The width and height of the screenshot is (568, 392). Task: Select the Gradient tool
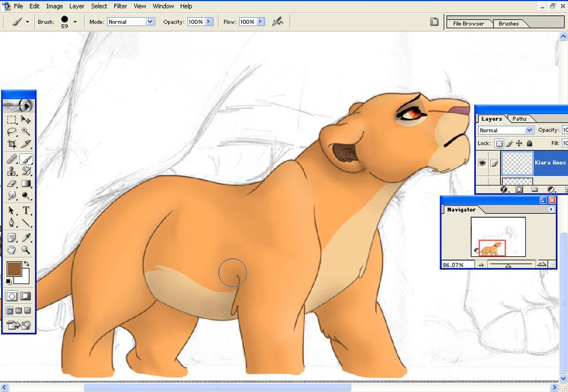26,183
